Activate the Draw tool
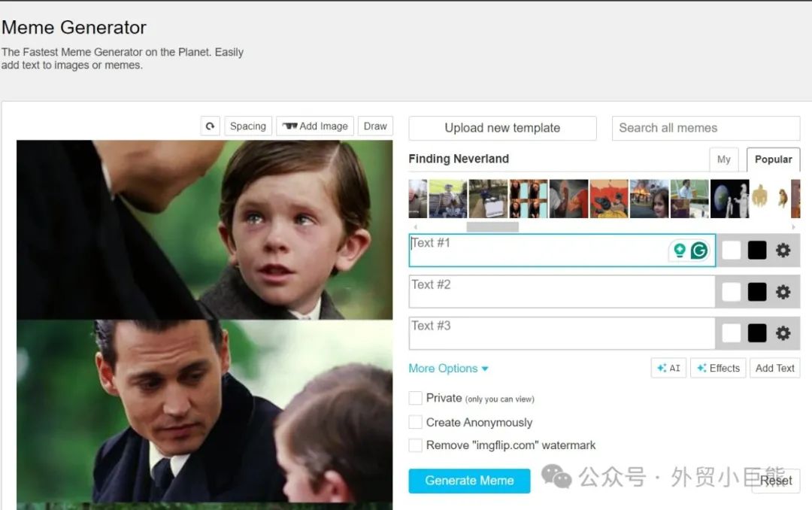 375,126
